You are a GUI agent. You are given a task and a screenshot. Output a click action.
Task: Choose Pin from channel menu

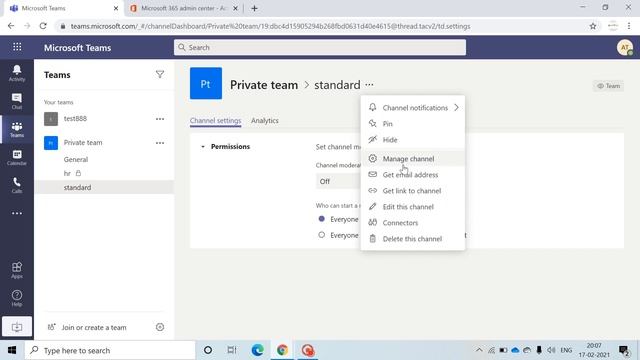[413, 124]
